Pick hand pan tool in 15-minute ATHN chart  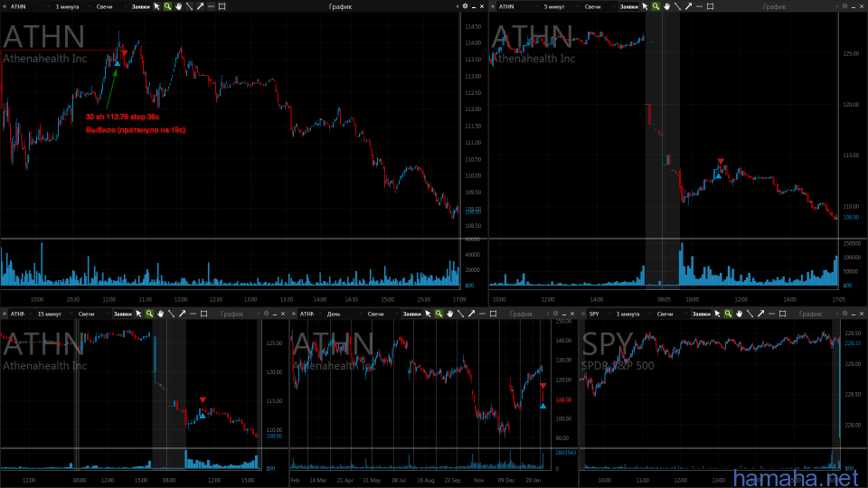point(161,314)
